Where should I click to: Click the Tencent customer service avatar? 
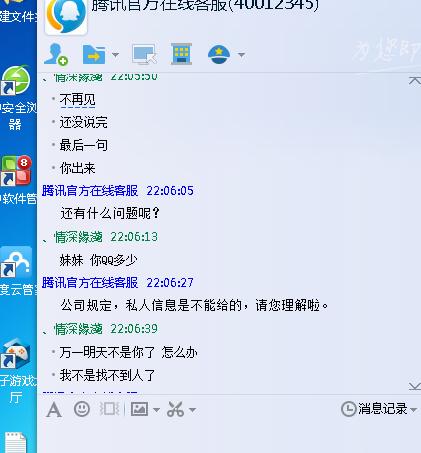66,16
